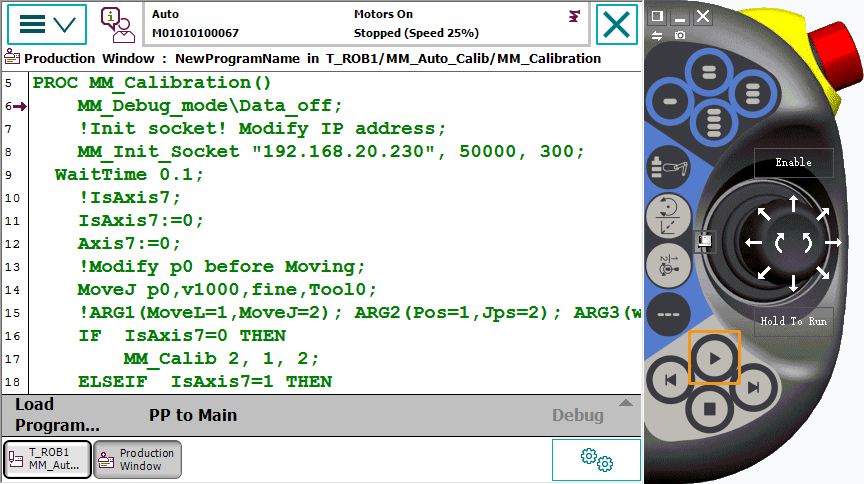Viewport: 864px width, 484px height.
Task: Select line MM_Calib 2, 1, 2;
Action: point(221,359)
